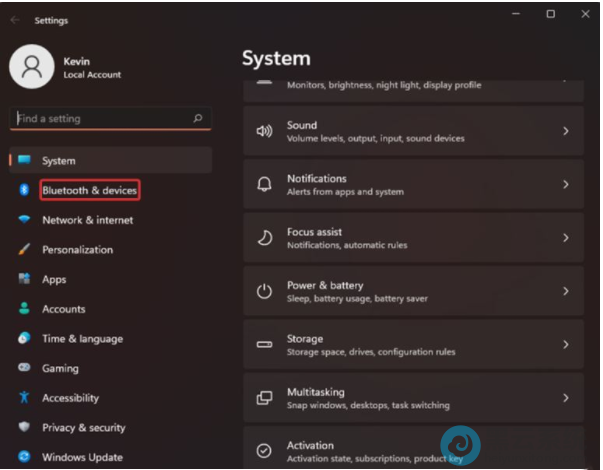Click the Find a setting search box
The width and height of the screenshot is (603, 470).
100,118
